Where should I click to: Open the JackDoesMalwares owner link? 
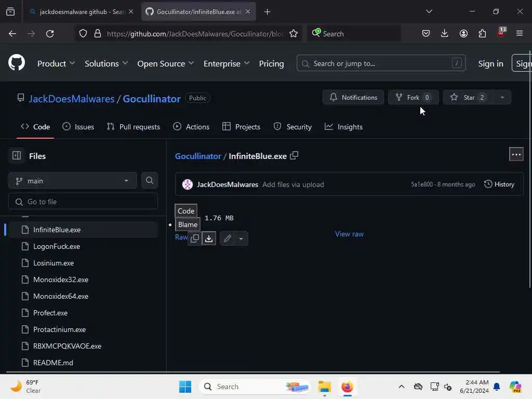[x=72, y=99]
